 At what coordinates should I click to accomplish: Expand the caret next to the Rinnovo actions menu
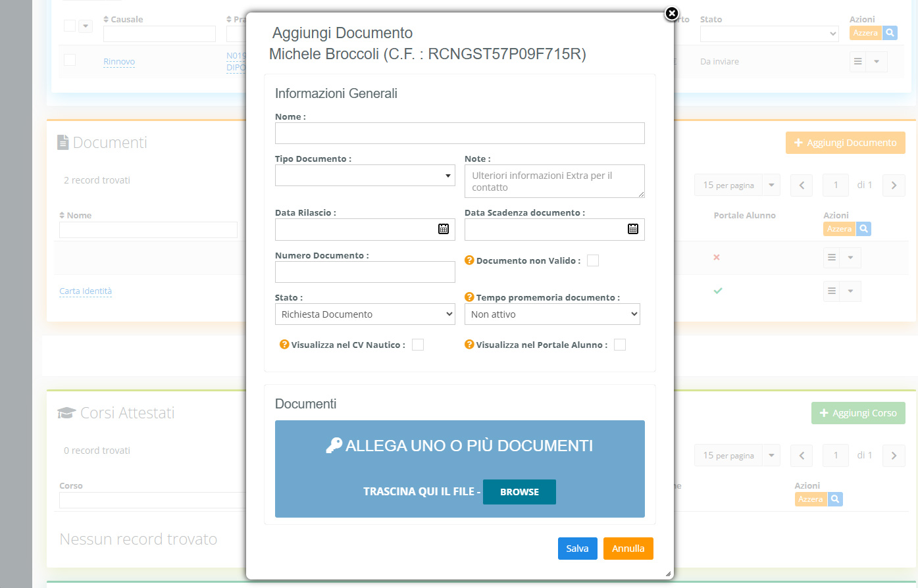(877, 61)
